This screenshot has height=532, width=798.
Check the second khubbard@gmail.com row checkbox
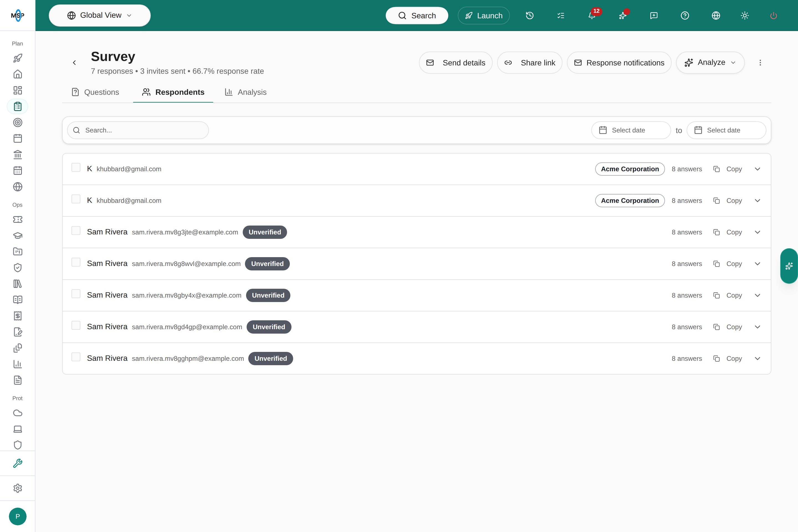(76, 199)
